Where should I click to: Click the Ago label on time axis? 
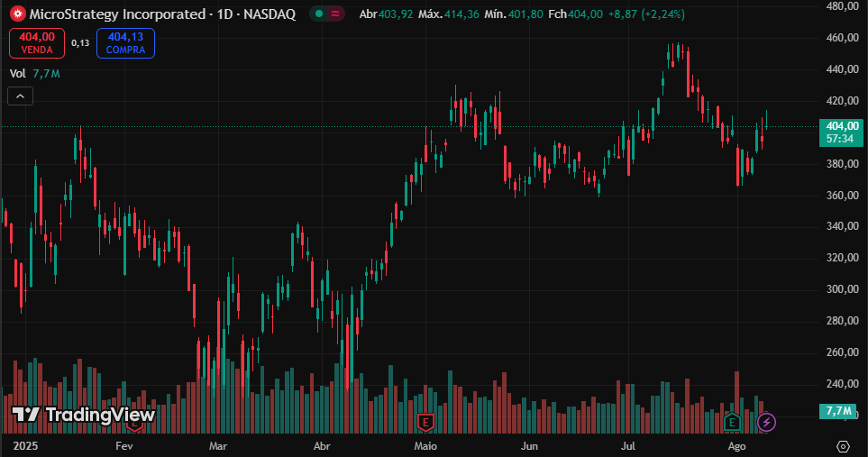[736, 446]
